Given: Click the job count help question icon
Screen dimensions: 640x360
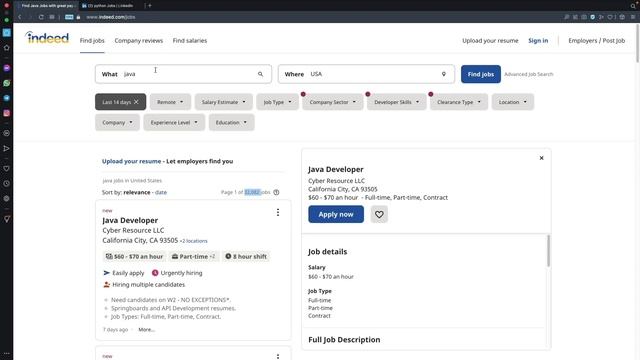Looking at the screenshot, I should [x=276, y=192].
